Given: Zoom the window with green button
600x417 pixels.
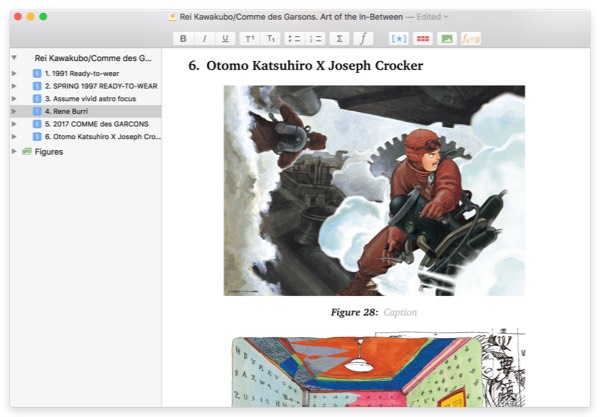Looking at the screenshot, I should (x=43, y=16).
